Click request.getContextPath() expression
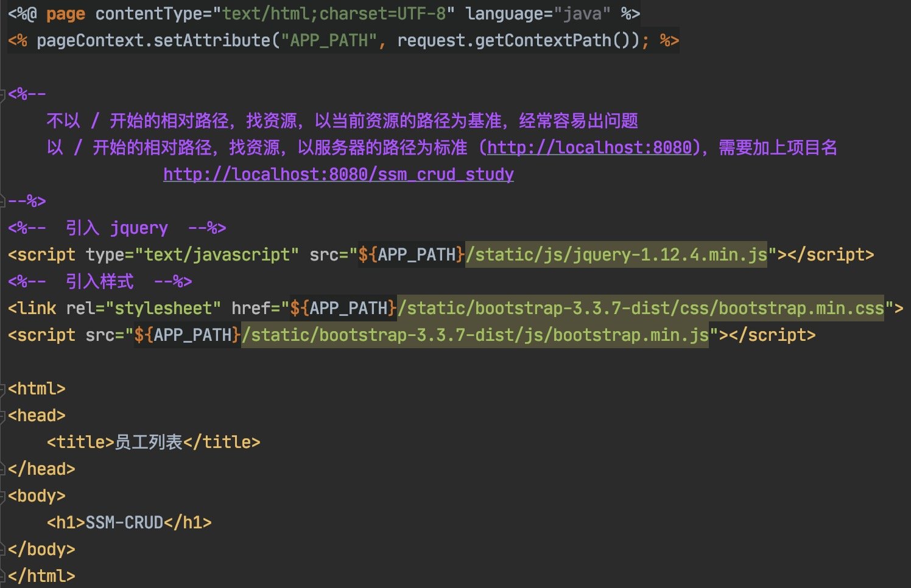The image size is (911, 588). (519, 41)
